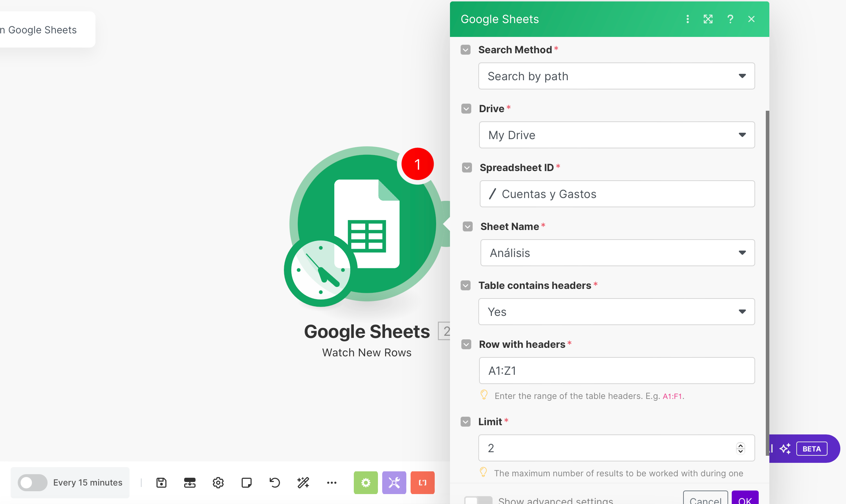This screenshot has height=504, width=846.
Task: Open the green tools gear button
Action: tap(366, 483)
